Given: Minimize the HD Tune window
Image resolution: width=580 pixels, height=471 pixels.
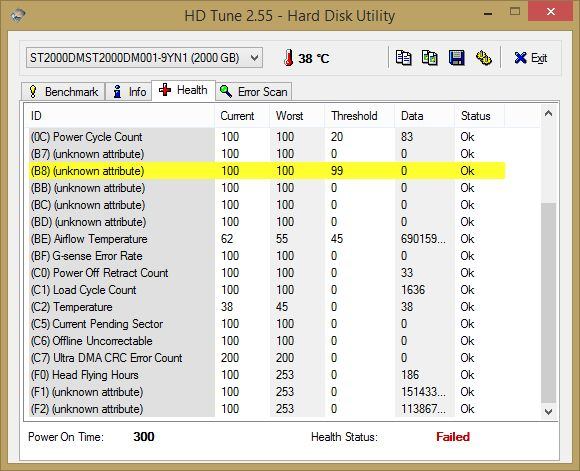Looking at the screenshot, I should pos(488,13).
